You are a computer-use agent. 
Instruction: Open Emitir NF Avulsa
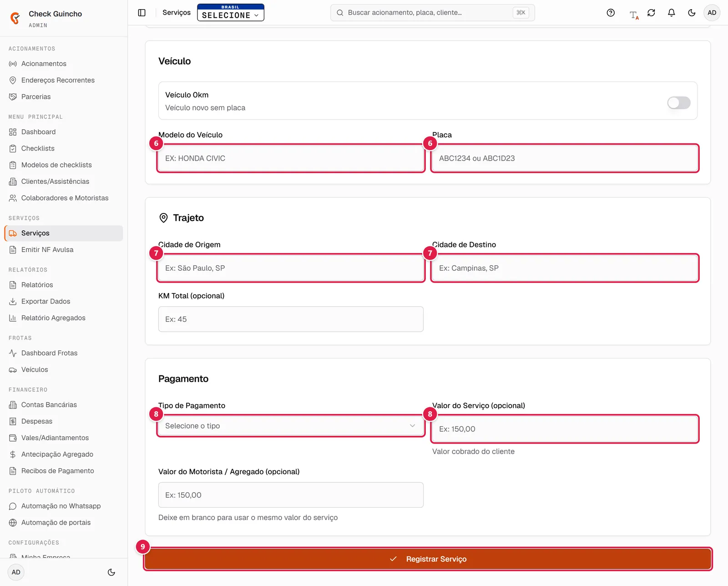[64, 250]
